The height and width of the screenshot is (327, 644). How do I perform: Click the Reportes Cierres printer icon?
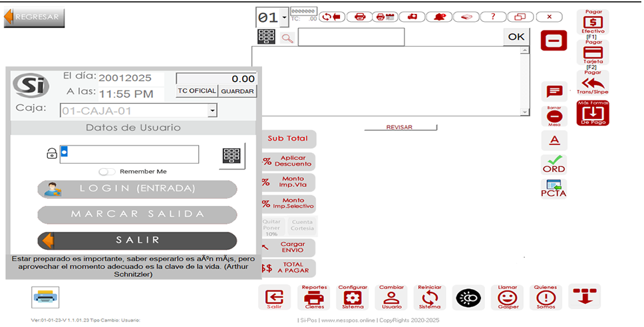click(x=314, y=297)
